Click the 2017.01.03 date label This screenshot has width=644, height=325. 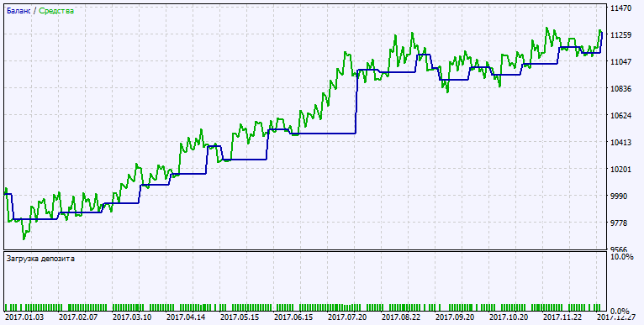[24, 317]
